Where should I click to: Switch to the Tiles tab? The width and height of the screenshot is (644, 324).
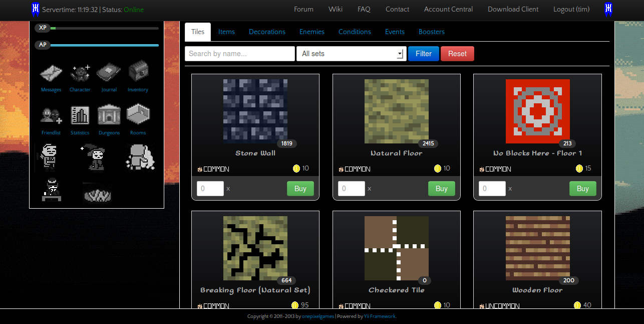tap(198, 32)
